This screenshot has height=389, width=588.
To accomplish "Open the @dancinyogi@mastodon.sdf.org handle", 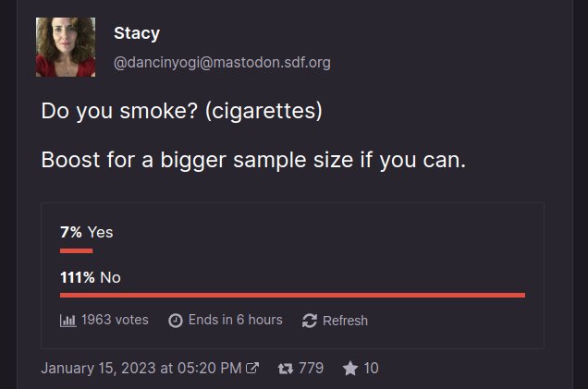I will (222, 63).
